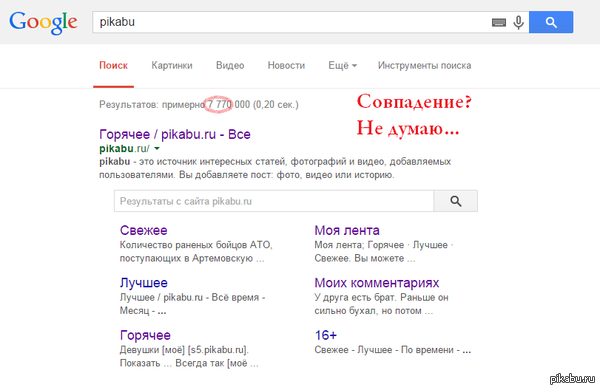The image size is (600, 390).
Task: Start voice search with the microphone icon
Action: point(518,22)
